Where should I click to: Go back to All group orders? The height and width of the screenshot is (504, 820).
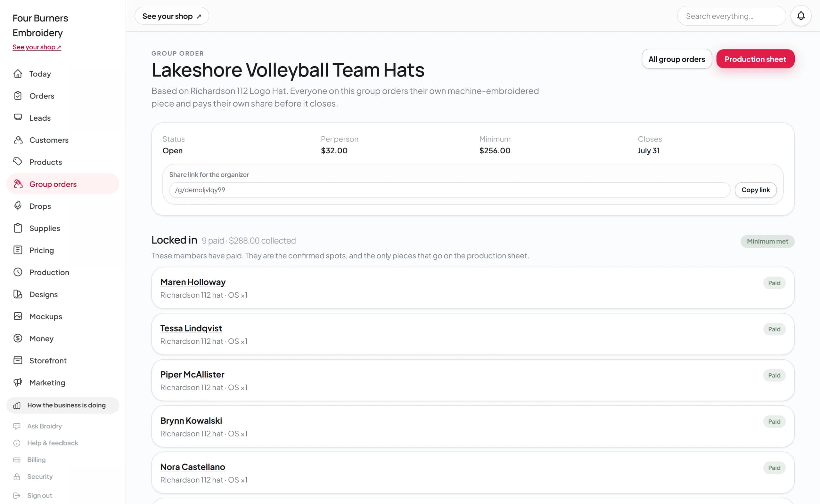(676, 59)
